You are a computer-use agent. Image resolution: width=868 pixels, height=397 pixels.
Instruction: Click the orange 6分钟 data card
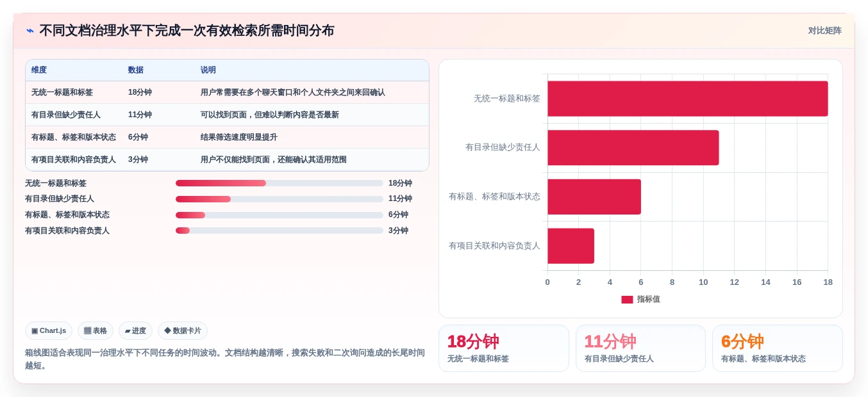click(x=778, y=348)
